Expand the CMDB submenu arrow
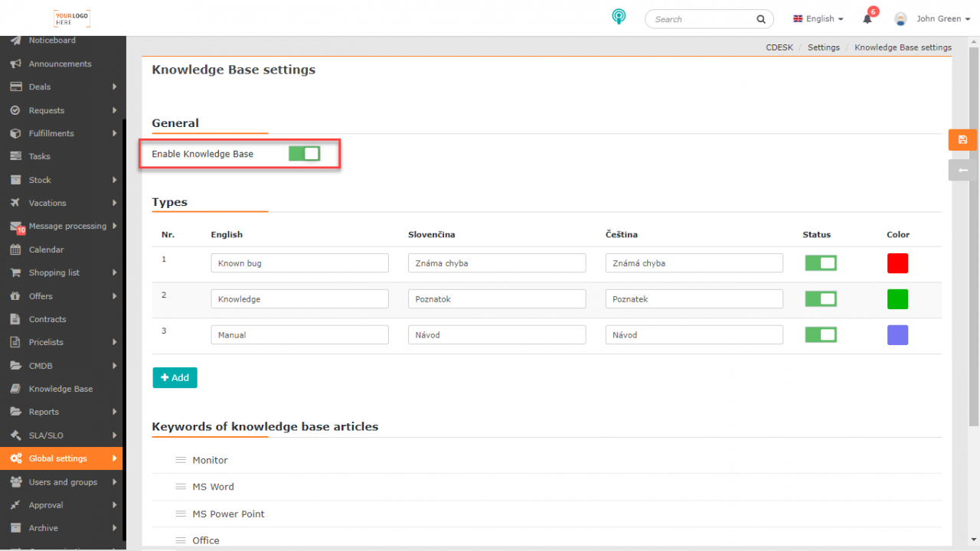The height and width of the screenshot is (551, 980). pyautogui.click(x=114, y=366)
